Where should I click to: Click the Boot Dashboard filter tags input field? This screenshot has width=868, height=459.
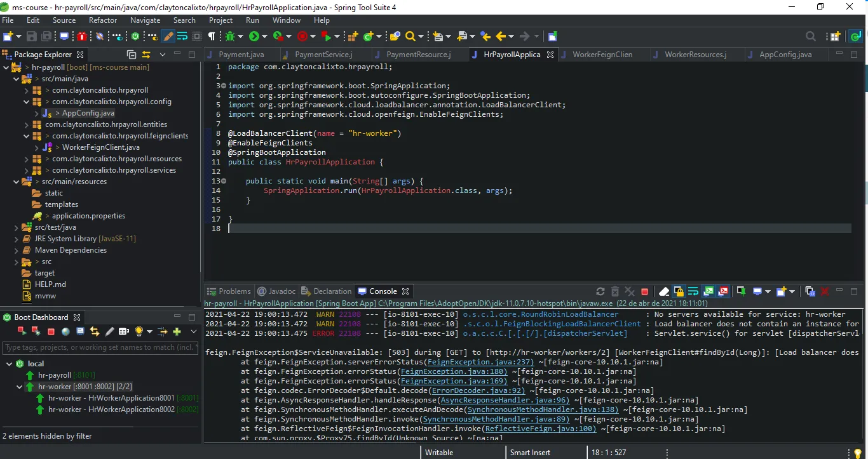click(100, 347)
